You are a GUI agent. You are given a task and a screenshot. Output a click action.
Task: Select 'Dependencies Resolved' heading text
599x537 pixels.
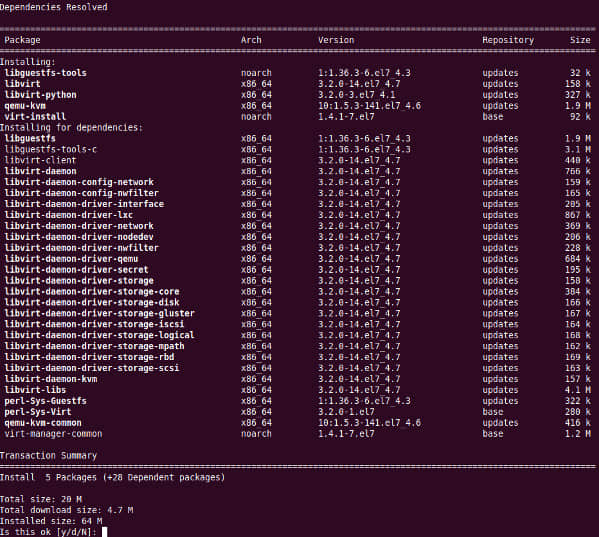click(53, 7)
